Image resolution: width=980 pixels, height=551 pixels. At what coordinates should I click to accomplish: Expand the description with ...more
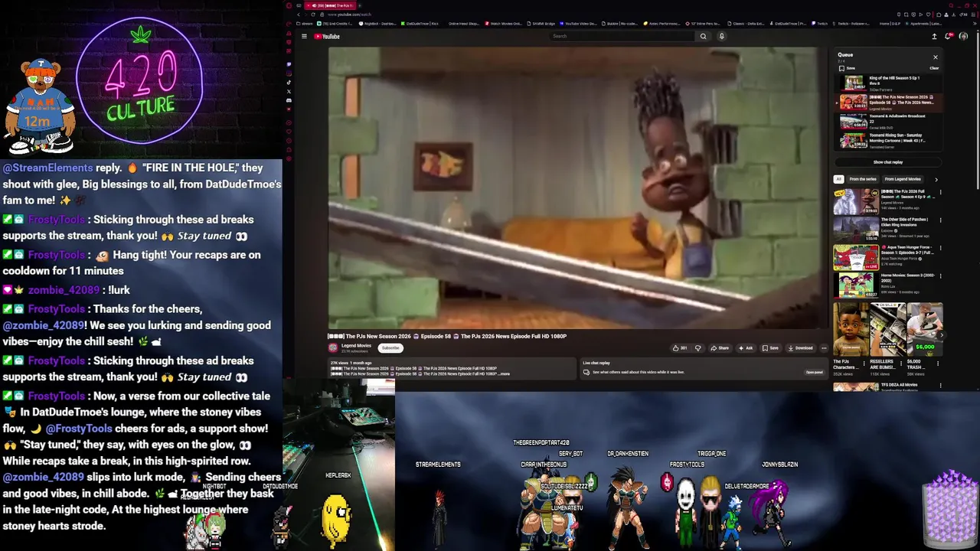click(x=505, y=373)
